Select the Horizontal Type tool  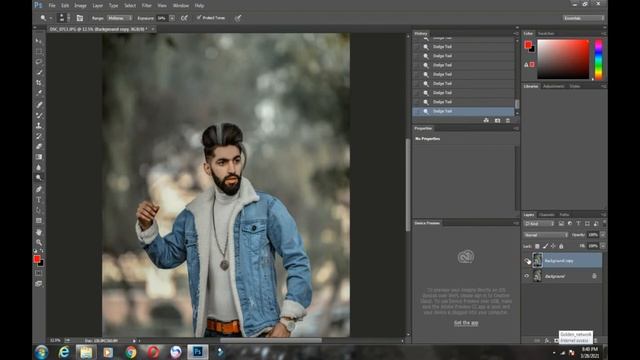pos(39,200)
